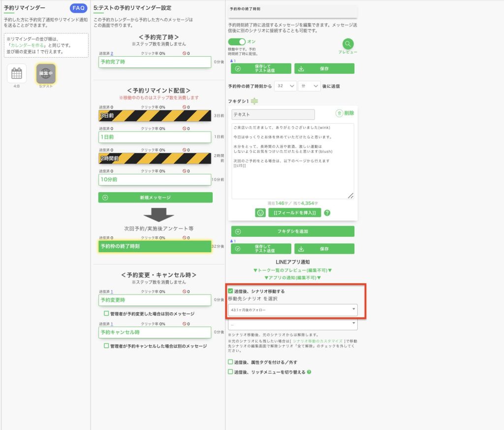Screen dimensions: 504x430
Task: Open the 4:B calendar icon
Action: coord(17,73)
